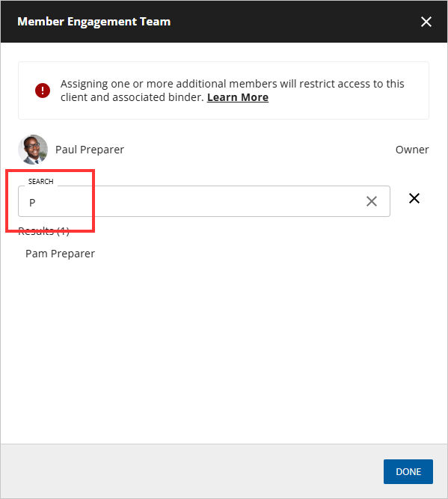Clear the search field text
This screenshot has width=448, height=499.
click(371, 201)
